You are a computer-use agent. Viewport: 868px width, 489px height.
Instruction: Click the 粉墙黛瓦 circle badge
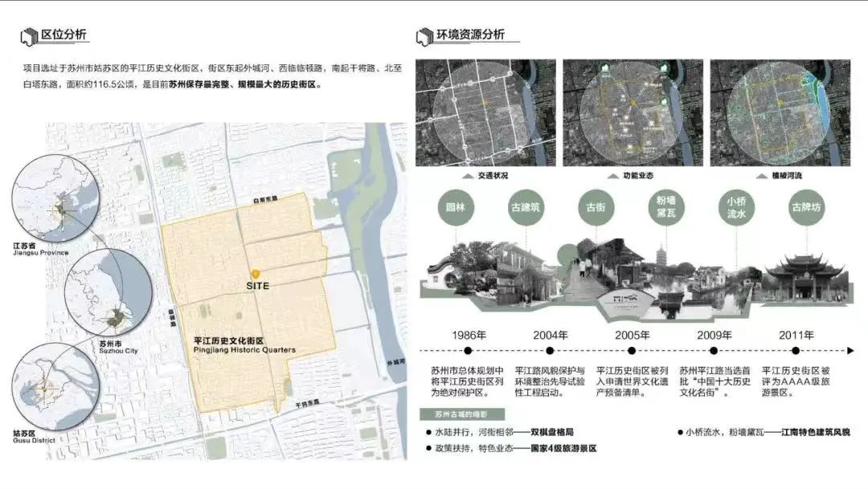(665, 207)
